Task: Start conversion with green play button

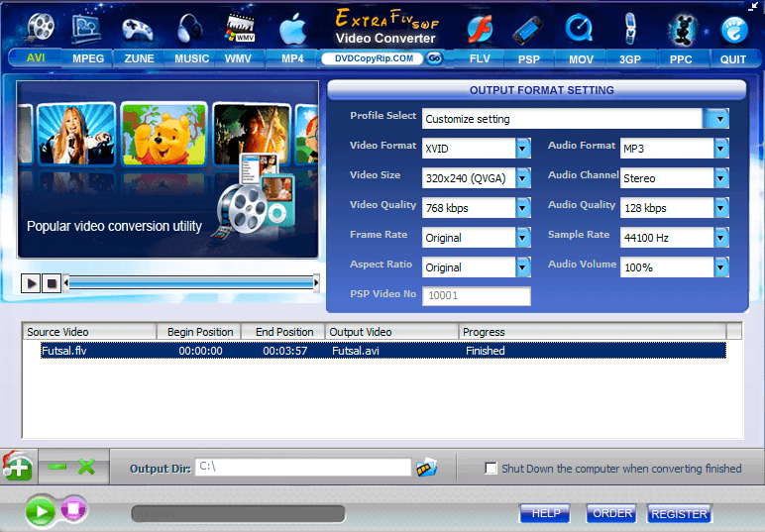Action: [41, 511]
